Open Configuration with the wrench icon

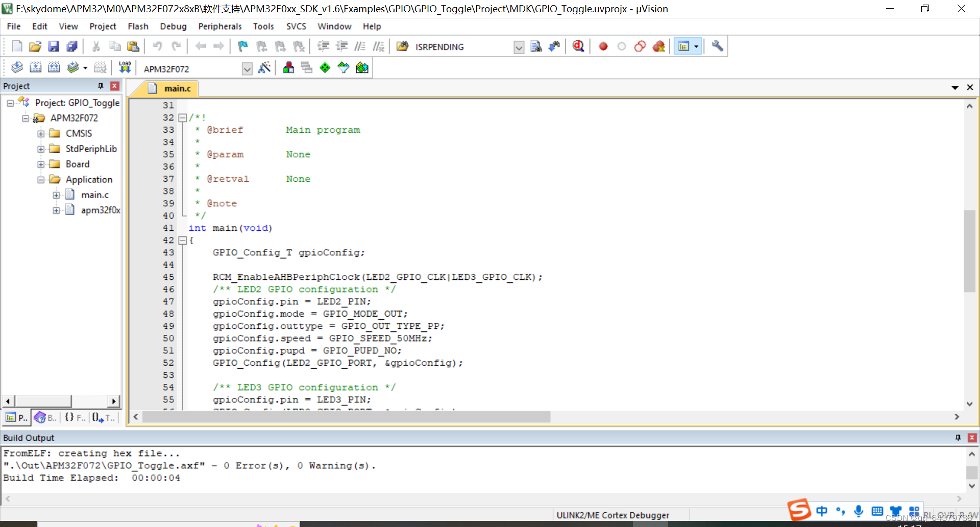(718, 46)
